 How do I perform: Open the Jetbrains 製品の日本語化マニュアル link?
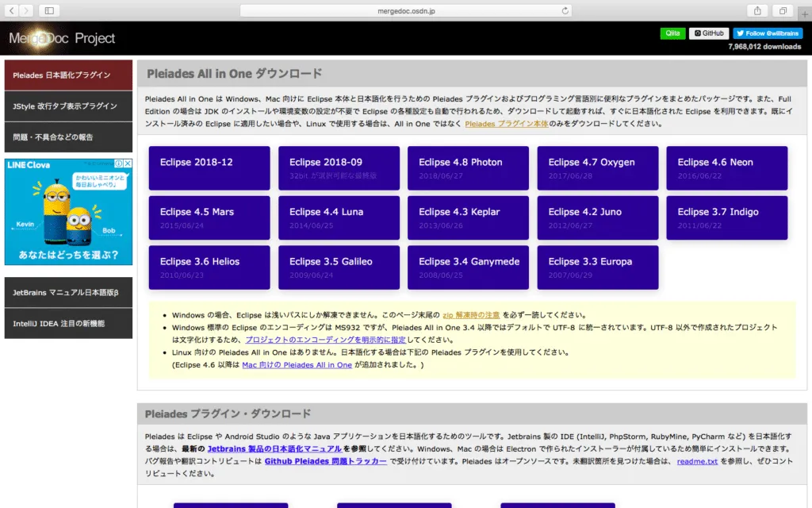pyautogui.click(x=274, y=449)
